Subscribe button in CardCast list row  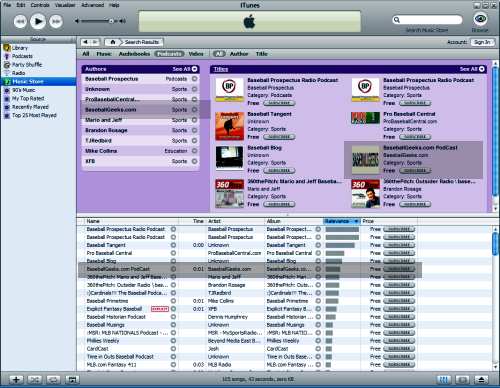(399, 349)
